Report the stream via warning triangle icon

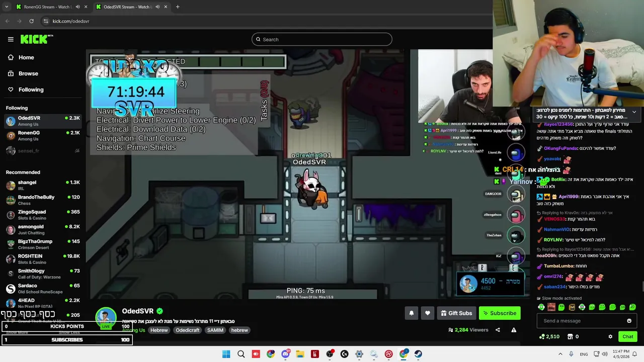pos(514,330)
